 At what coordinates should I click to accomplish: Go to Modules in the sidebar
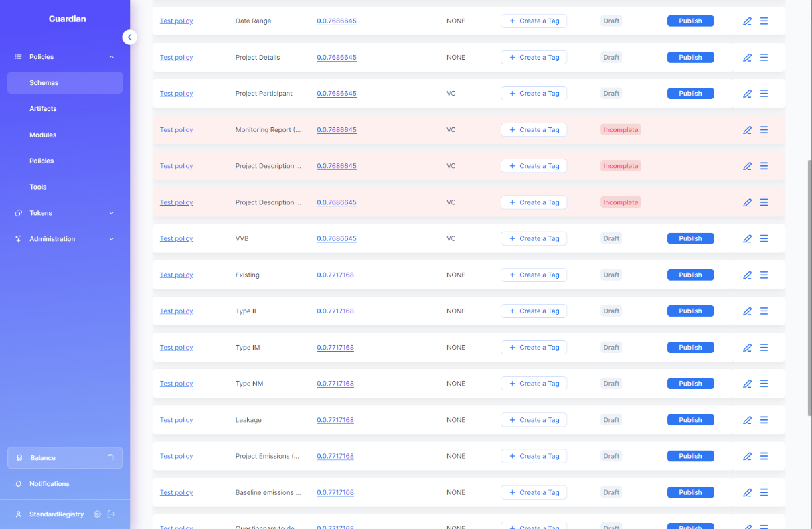(43, 135)
